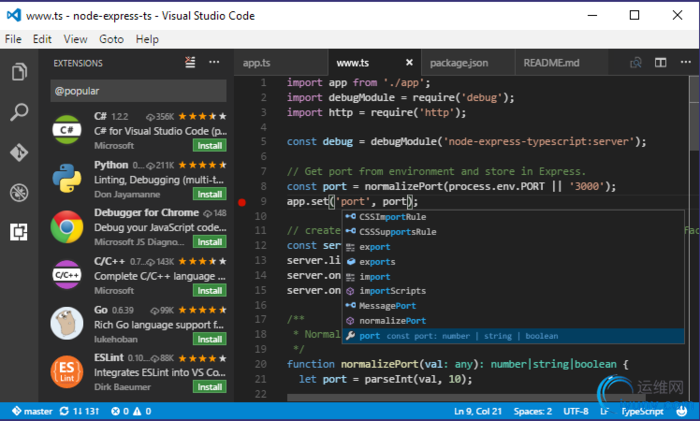Image resolution: width=700 pixels, height=421 pixels.
Task: Accept the highlighted port suggestion
Action: [x=513, y=336]
